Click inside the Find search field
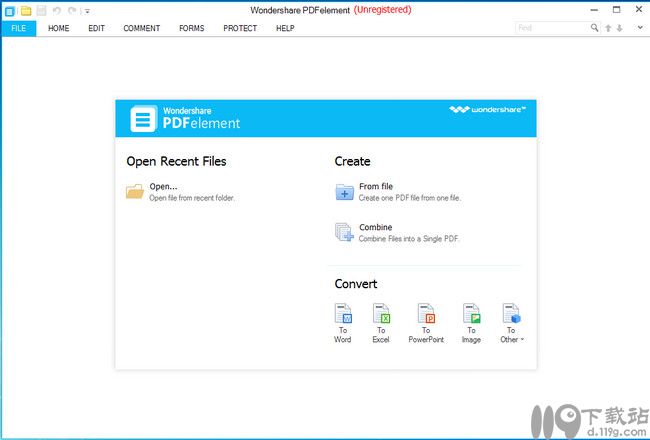The width and height of the screenshot is (650, 440). tap(552, 28)
